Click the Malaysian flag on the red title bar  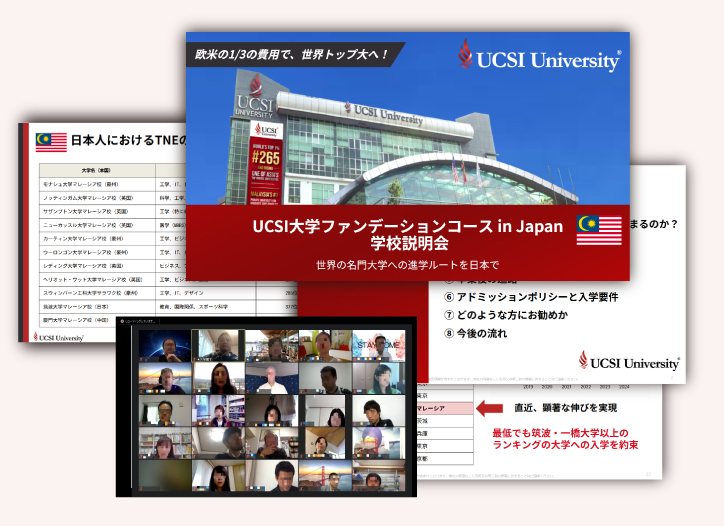tap(599, 230)
